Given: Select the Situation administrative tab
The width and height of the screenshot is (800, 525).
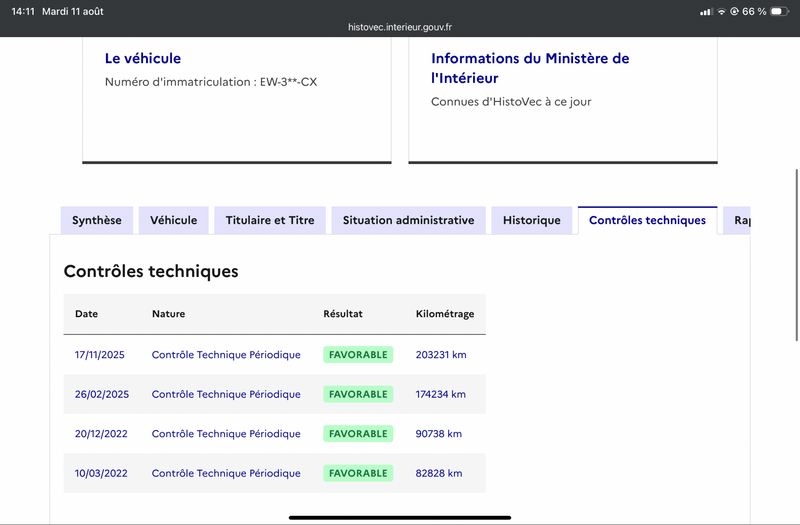Looking at the screenshot, I should point(408,220).
